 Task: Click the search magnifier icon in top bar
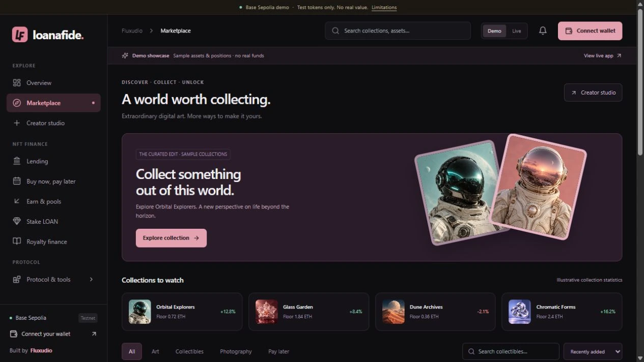click(335, 31)
